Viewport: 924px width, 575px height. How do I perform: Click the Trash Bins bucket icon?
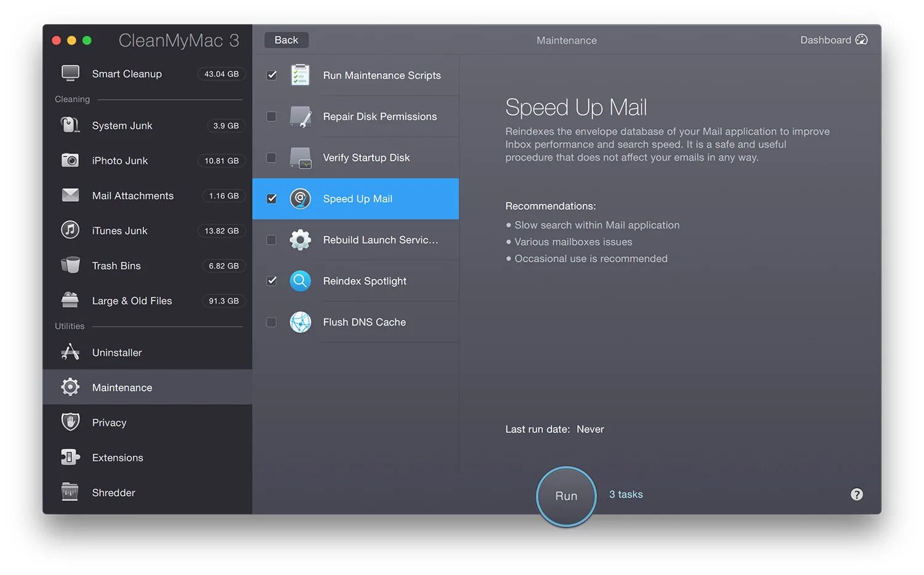70,265
